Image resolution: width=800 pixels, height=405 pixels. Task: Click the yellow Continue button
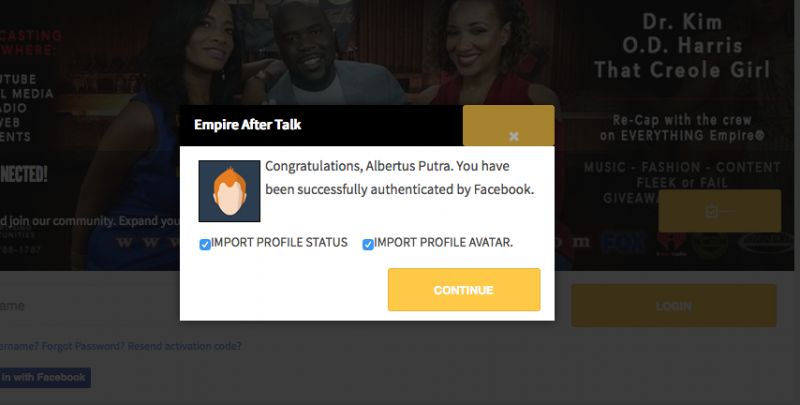(x=464, y=290)
